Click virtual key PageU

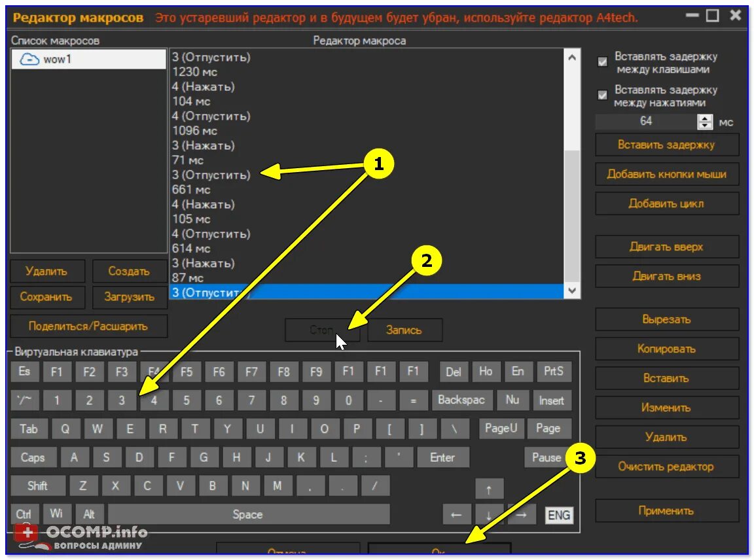tap(501, 429)
